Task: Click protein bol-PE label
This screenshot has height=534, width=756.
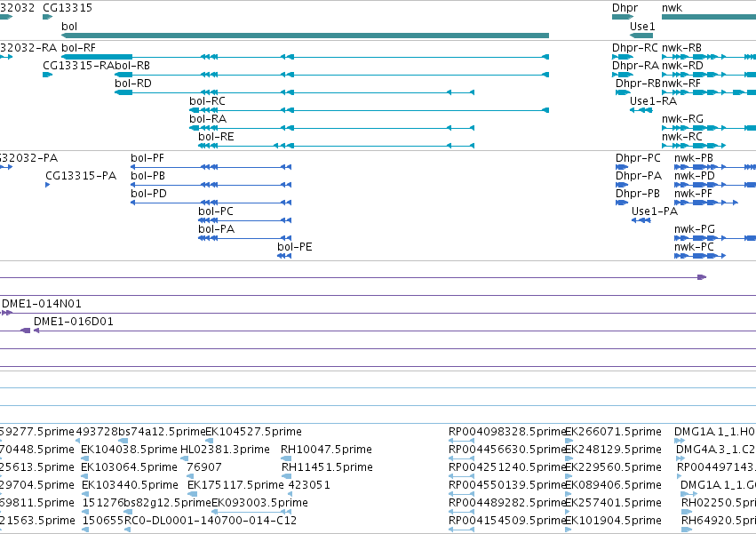Action: (295, 248)
